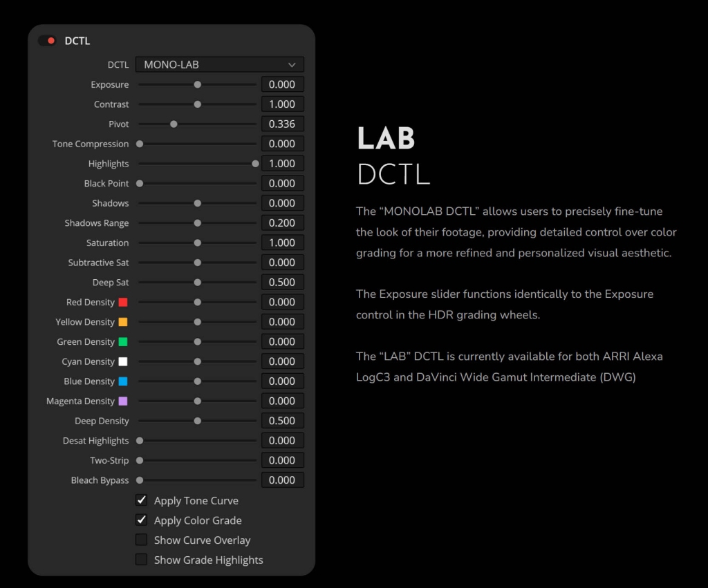Click the red Red Density swatch
The height and width of the screenshot is (588, 708).
[x=123, y=303]
